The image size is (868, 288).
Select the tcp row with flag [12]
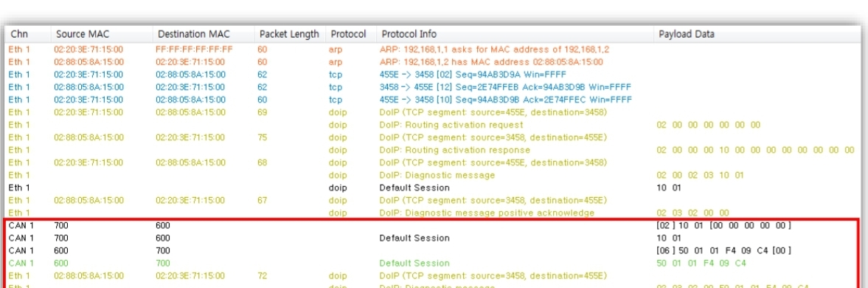click(433, 87)
